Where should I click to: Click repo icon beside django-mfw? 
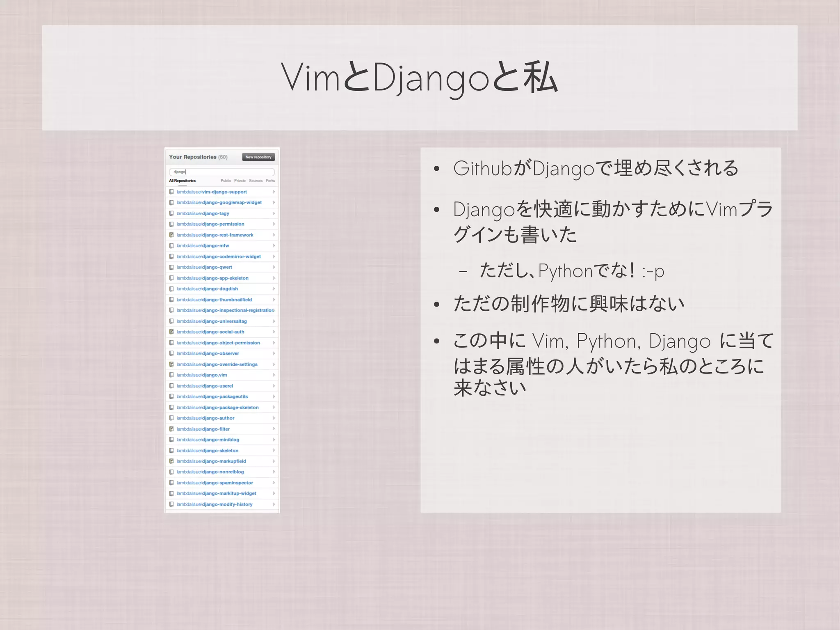[171, 245]
